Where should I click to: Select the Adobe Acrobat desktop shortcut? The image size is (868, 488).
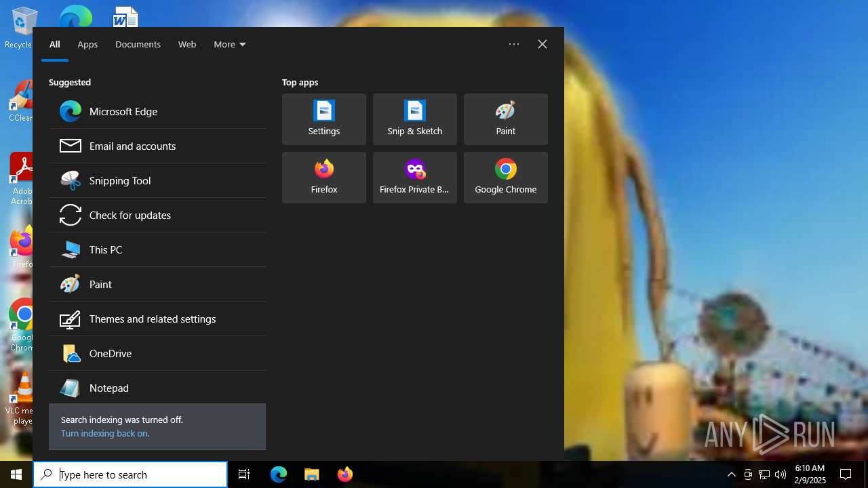point(21,179)
